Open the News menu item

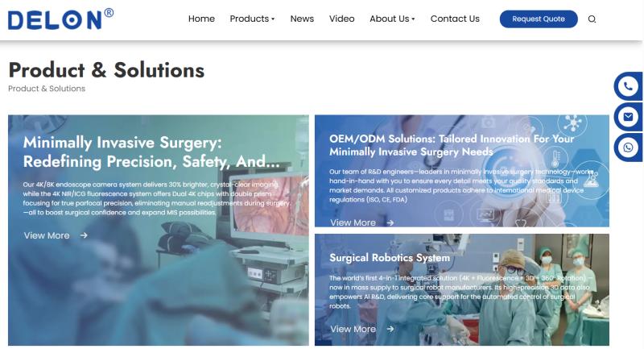[x=302, y=19]
